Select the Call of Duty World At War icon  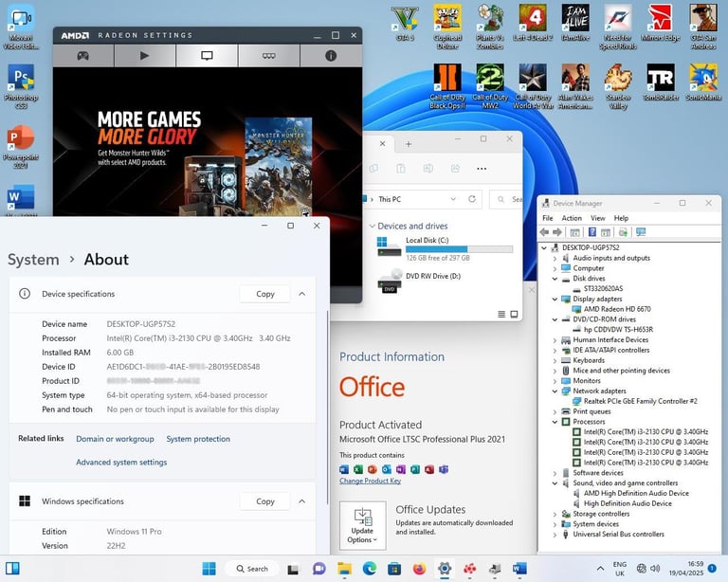(533, 86)
